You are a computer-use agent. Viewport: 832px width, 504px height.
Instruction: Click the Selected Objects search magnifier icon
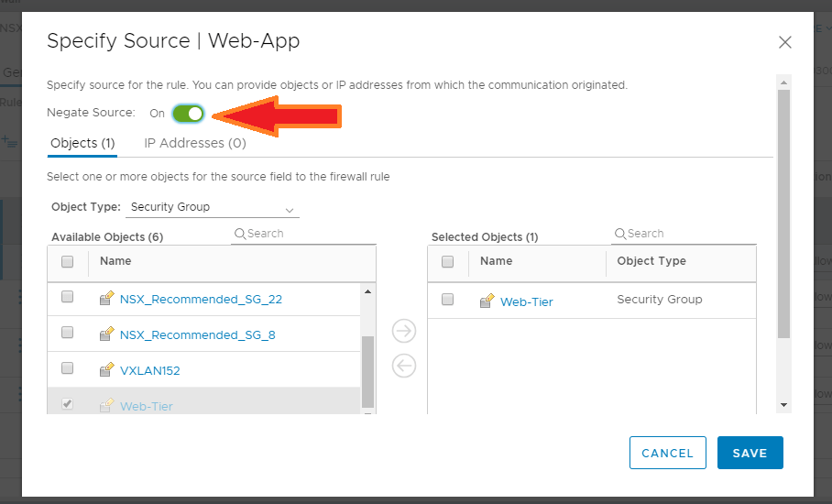(620, 234)
